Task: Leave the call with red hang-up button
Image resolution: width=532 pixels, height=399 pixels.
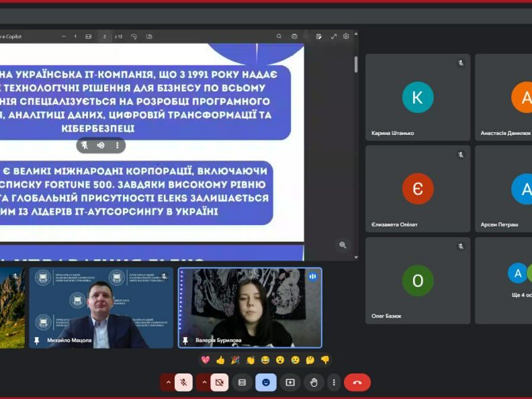Action: click(357, 382)
